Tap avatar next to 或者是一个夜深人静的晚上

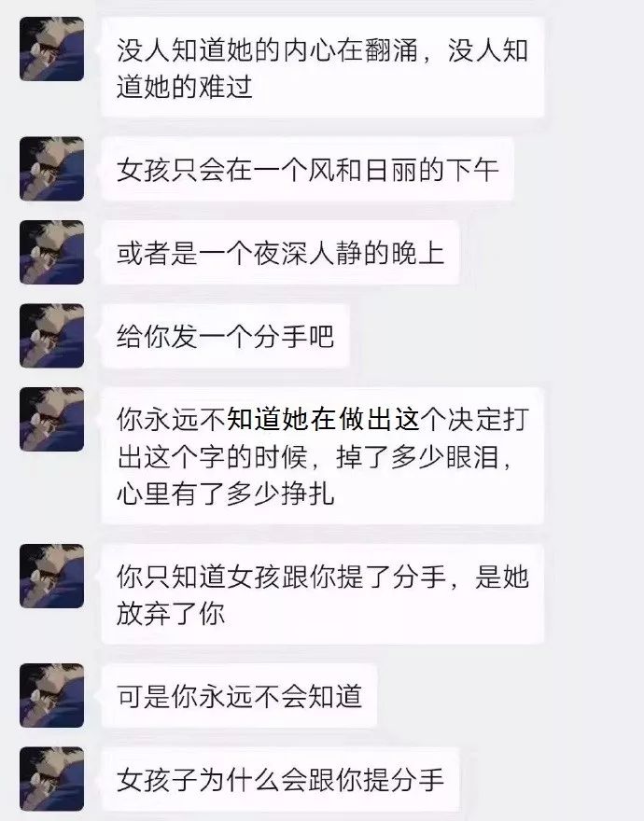[x=52, y=253]
